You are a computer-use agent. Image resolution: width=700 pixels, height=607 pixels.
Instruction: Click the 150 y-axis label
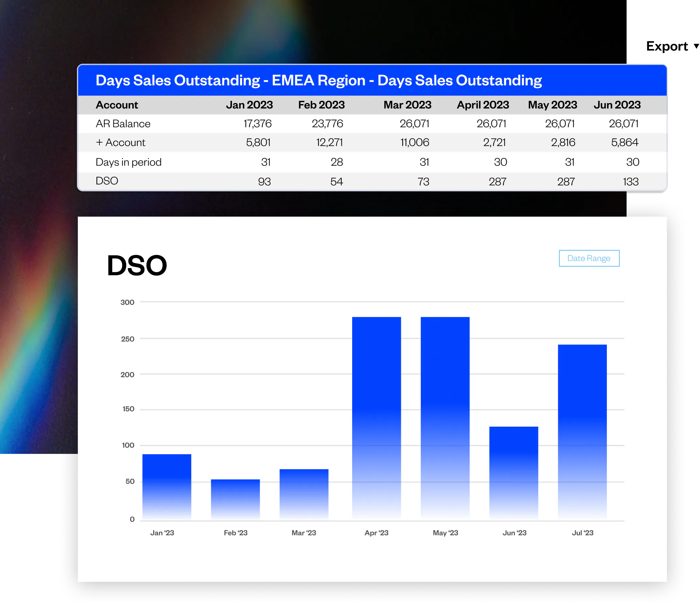128,409
